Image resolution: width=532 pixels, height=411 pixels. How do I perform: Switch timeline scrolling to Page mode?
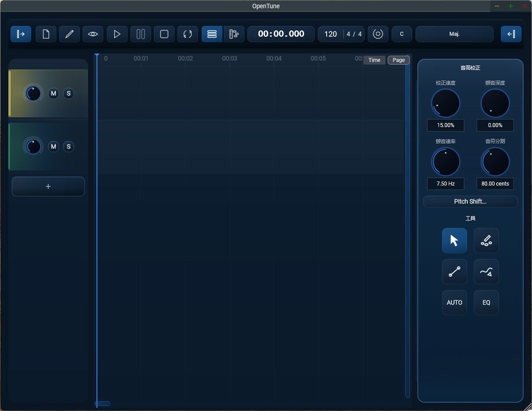[x=399, y=60]
